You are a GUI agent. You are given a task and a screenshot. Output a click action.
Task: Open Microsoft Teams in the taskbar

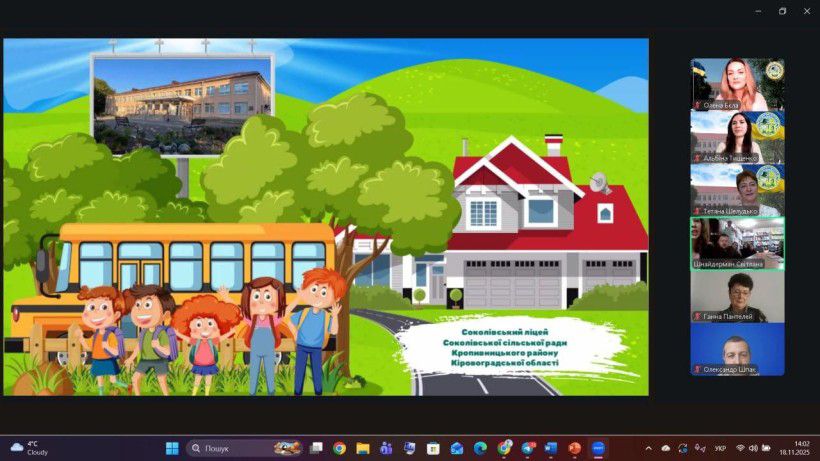coord(386,448)
